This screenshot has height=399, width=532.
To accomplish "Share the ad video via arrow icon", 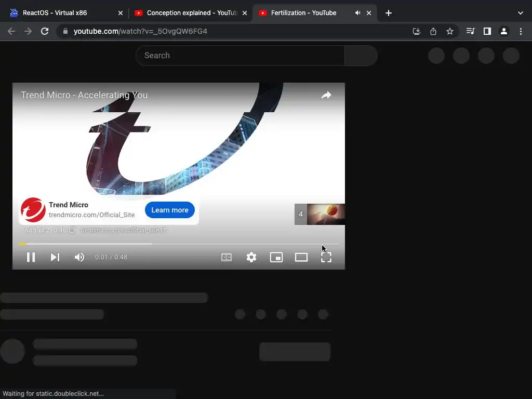I will [326, 96].
